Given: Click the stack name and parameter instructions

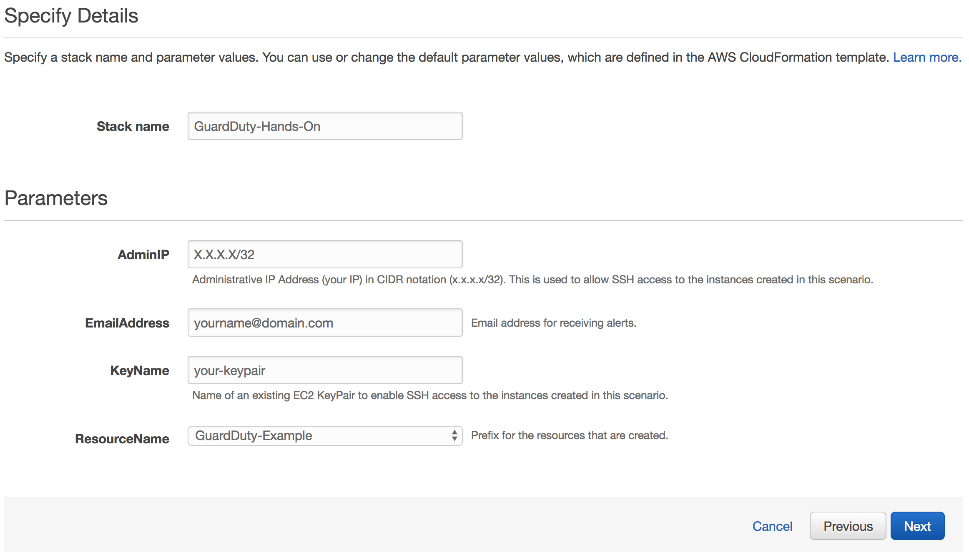Looking at the screenshot, I should tap(447, 57).
